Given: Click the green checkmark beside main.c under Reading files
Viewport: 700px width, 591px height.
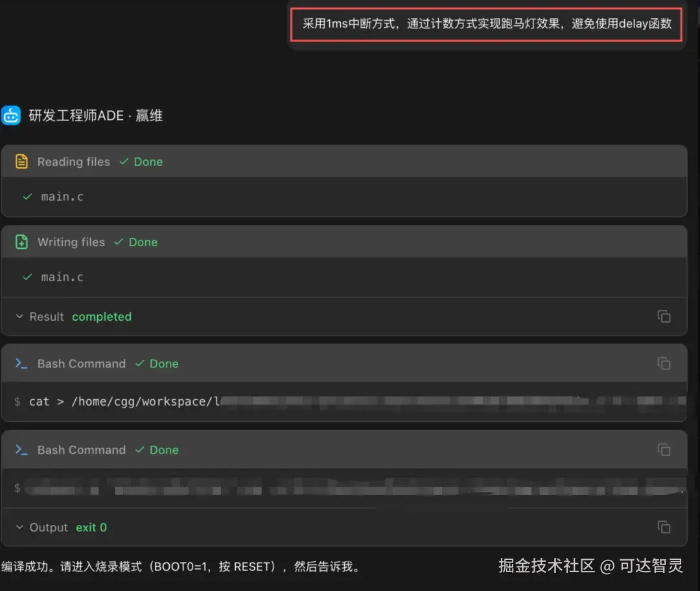Looking at the screenshot, I should tap(26, 196).
